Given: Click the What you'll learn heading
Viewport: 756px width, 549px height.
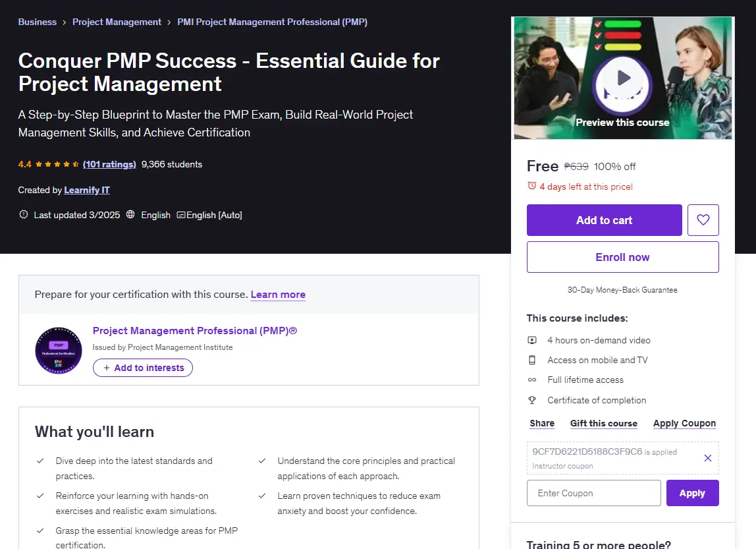Looking at the screenshot, I should pos(95,431).
